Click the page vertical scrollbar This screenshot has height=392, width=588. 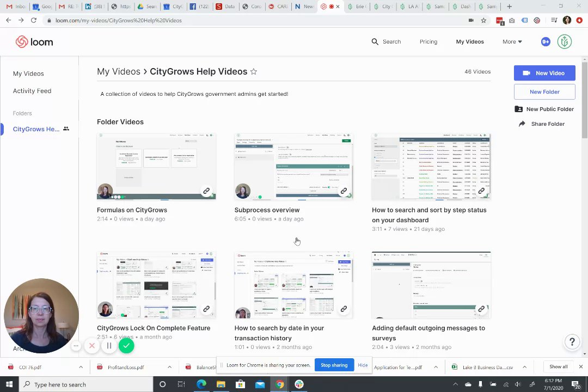[585, 100]
